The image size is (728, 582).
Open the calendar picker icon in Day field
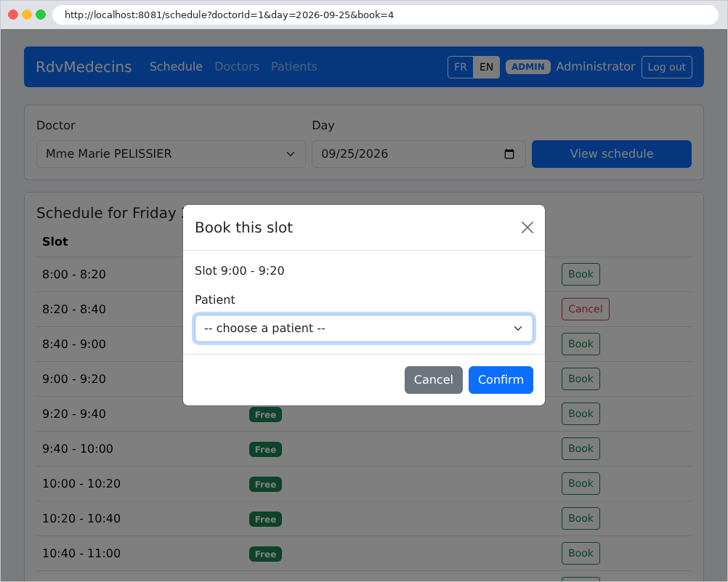pos(509,154)
